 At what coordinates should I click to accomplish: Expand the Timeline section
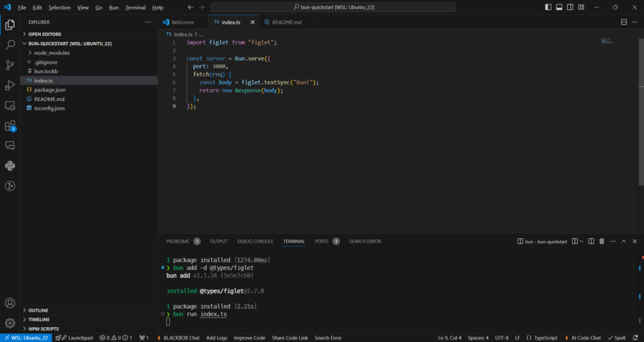point(89,319)
